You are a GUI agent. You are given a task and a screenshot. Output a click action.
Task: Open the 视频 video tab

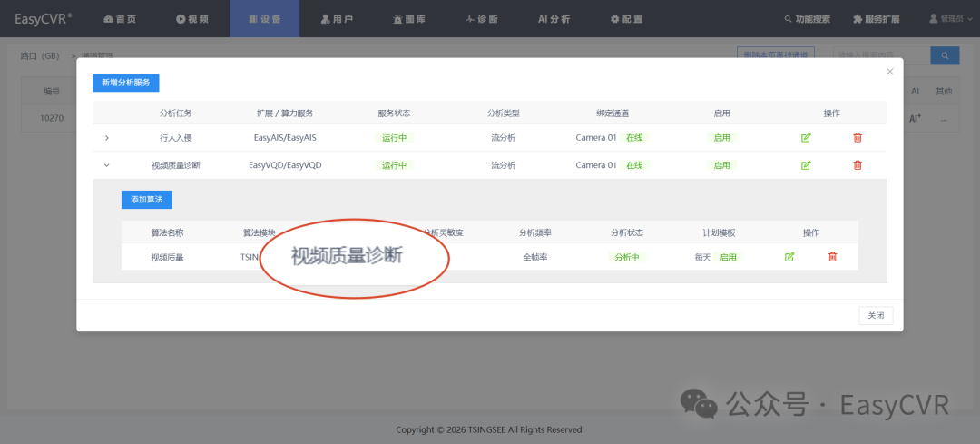(x=191, y=19)
